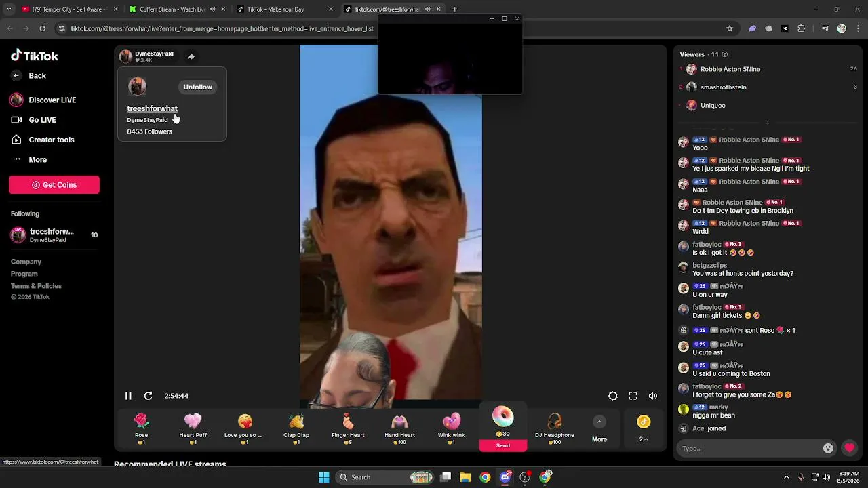Open the browser Extensions puzzle icon

802,28
